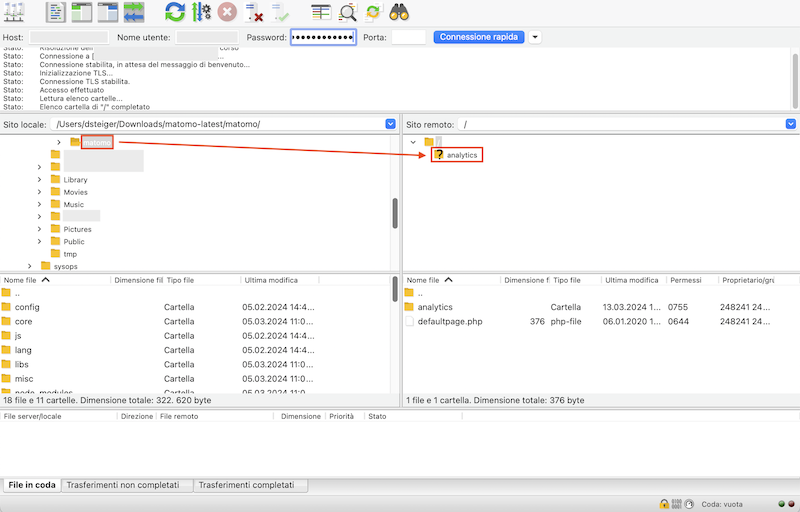The image size is (800, 512).
Task: Reconnect to the last server
Action: 280,12
